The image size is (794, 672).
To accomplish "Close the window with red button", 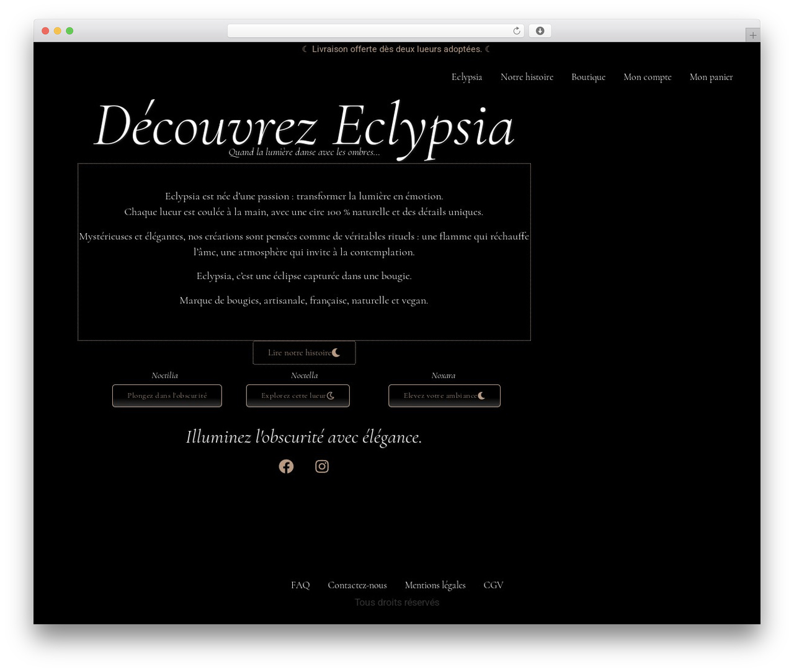I will point(45,31).
